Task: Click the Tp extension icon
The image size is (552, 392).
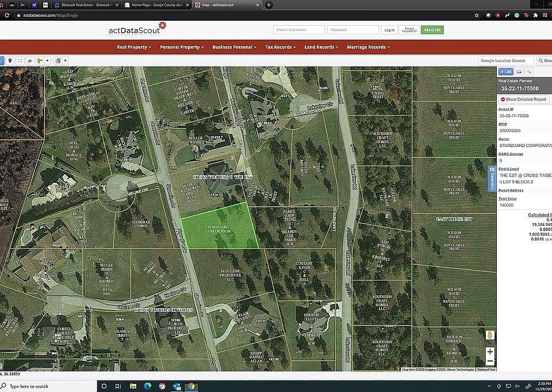Action: (x=526, y=15)
